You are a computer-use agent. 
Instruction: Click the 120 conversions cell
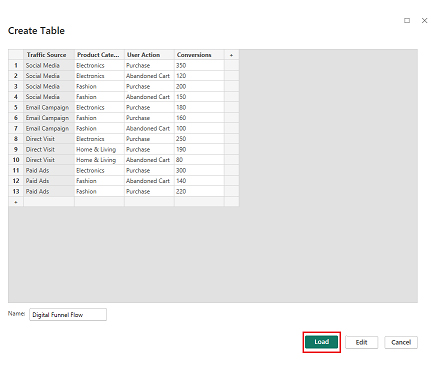pyautogui.click(x=199, y=76)
